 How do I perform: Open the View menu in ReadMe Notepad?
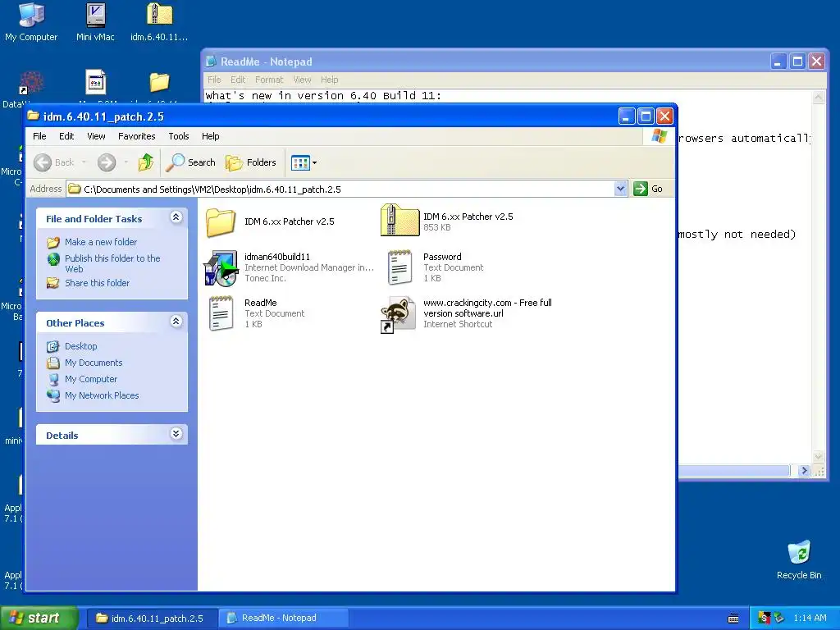[302, 80]
